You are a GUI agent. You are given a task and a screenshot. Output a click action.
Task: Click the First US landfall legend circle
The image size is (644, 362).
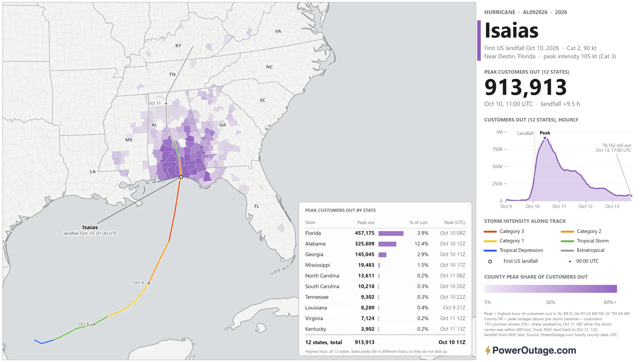point(490,262)
